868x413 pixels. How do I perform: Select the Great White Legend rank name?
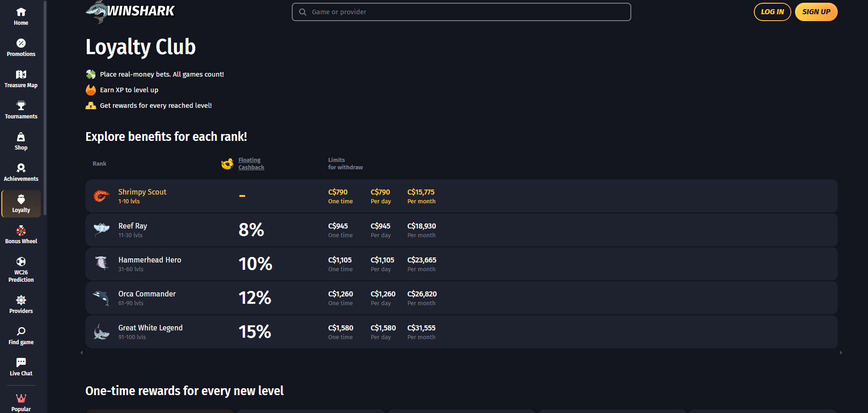pyautogui.click(x=150, y=328)
